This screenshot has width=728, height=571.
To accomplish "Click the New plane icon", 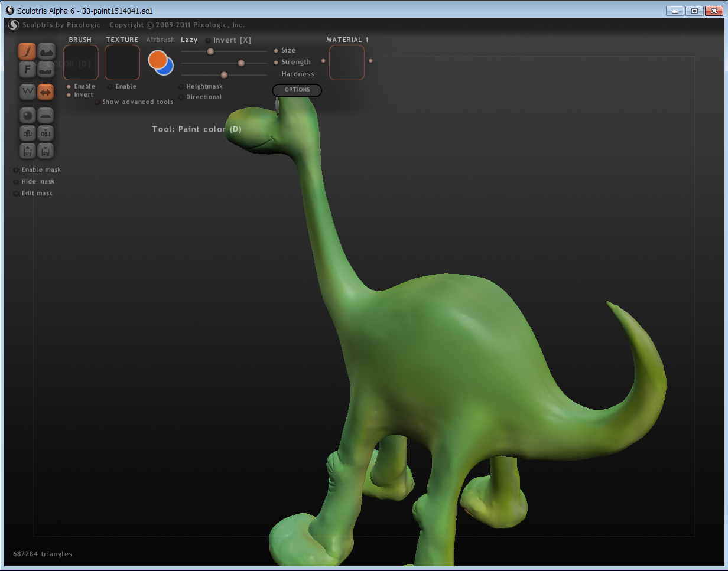I will click(46, 115).
